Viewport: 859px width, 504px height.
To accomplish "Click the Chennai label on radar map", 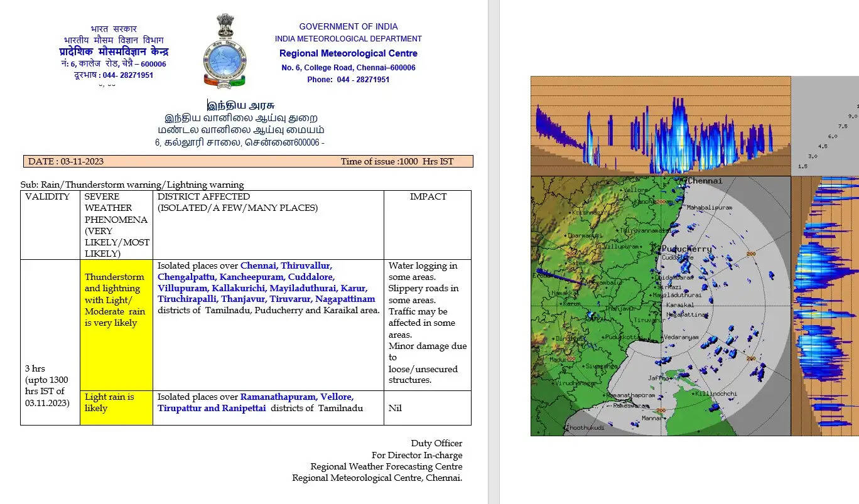I will click(705, 181).
